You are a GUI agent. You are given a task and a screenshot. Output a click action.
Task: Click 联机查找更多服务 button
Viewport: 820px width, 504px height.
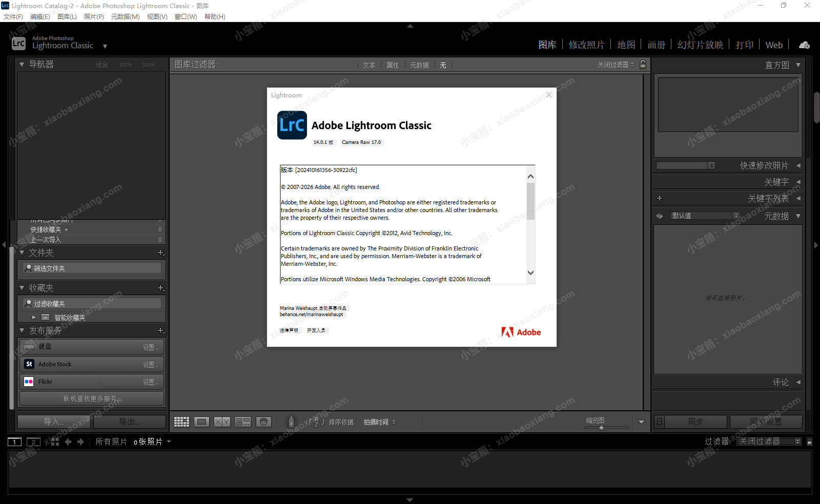point(92,398)
